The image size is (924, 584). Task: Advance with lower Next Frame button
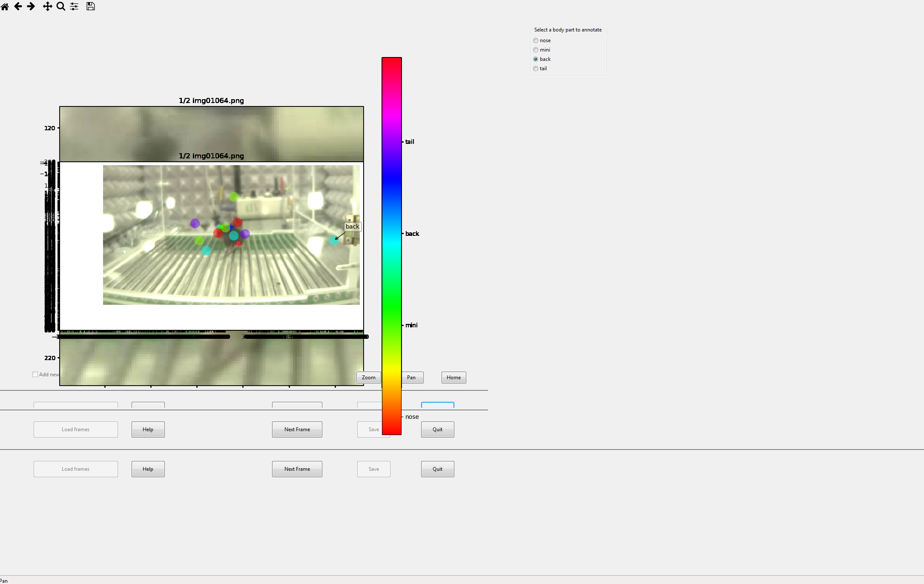(x=297, y=469)
